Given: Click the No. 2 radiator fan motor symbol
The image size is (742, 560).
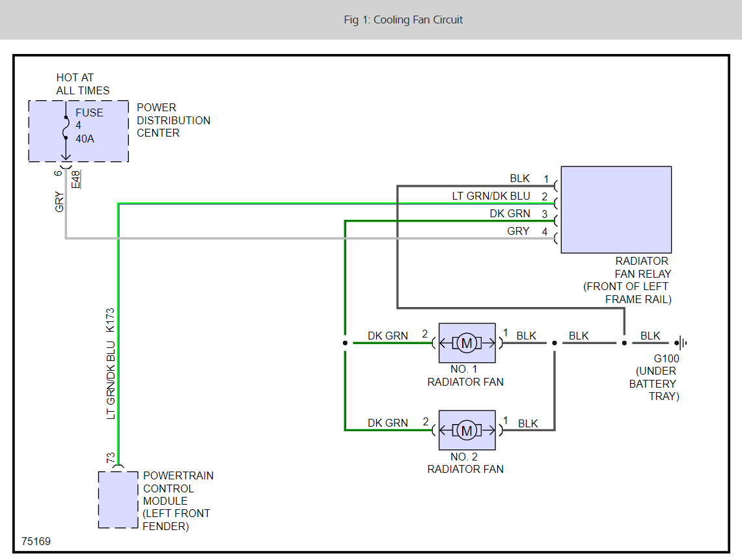Looking at the screenshot, I should click(467, 430).
